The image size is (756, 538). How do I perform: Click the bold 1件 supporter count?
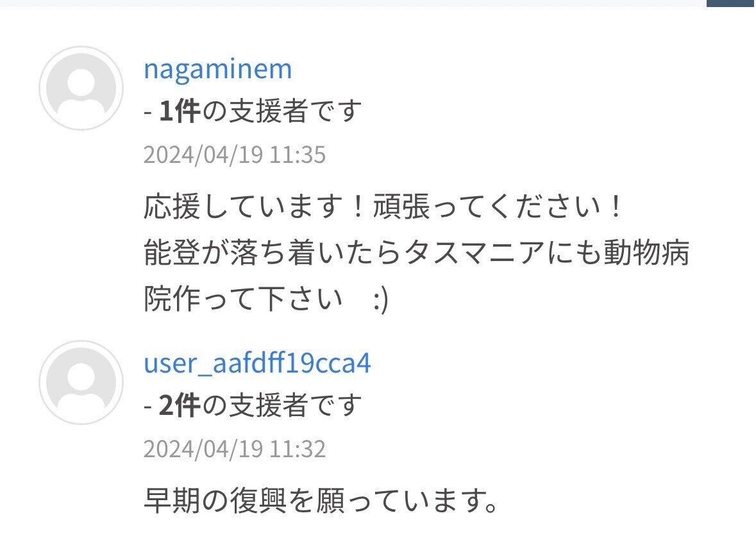click(x=180, y=111)
